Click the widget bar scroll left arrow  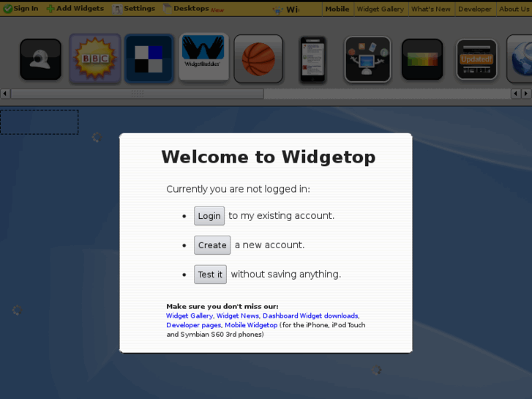5,94
